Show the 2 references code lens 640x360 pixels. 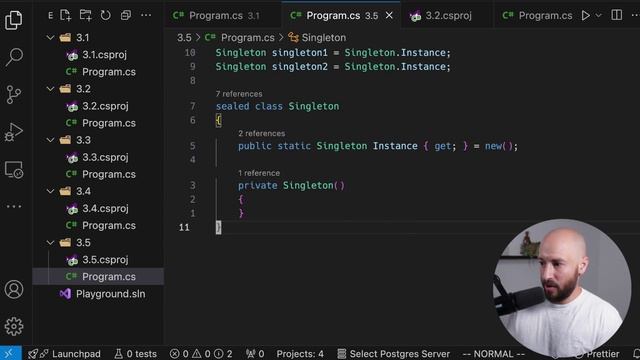pos(262,133)
